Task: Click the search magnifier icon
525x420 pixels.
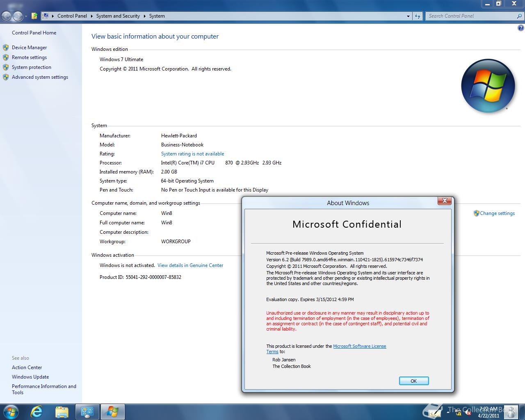Action: (x=520, y=16)
